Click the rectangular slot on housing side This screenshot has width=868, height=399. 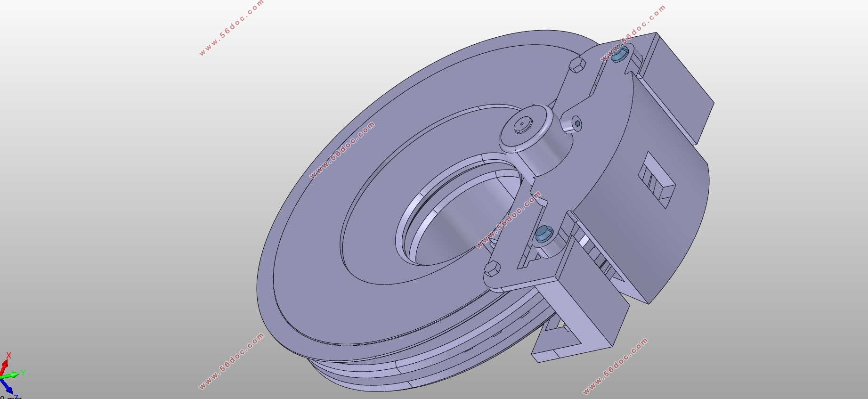pos(657,180)
